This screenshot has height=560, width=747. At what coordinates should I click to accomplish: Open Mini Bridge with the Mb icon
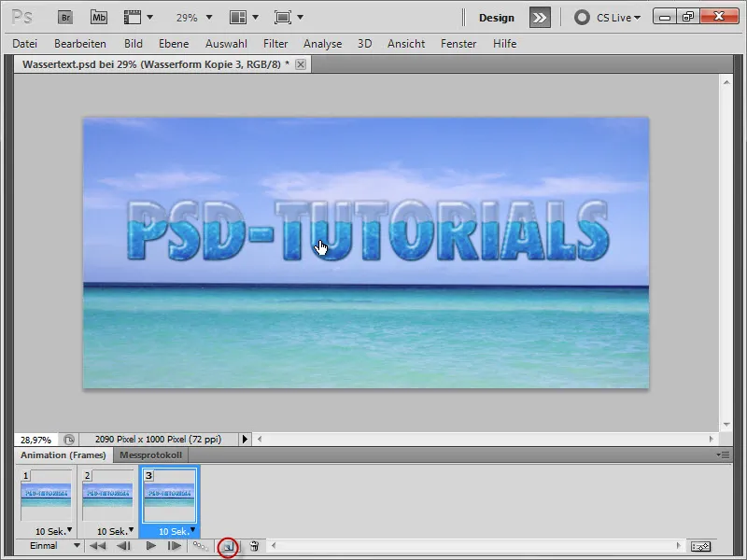[99, 18]
